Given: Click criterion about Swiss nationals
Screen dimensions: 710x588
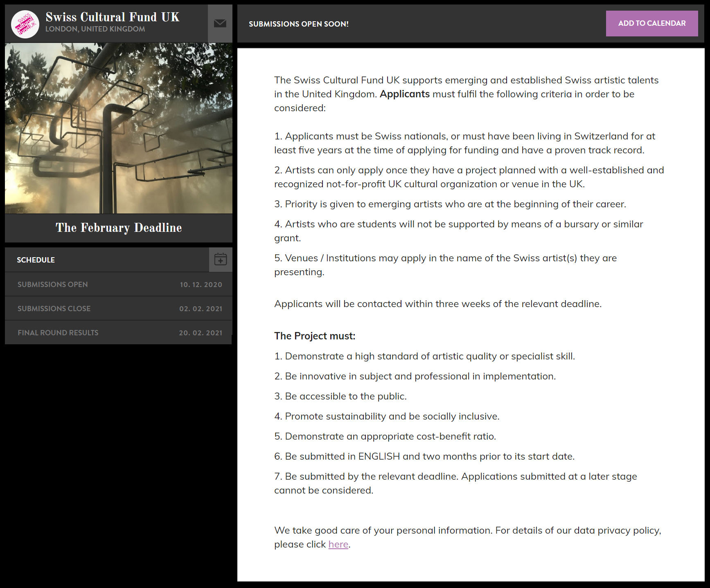Looking at the screenshot, I should pos(465,143).
